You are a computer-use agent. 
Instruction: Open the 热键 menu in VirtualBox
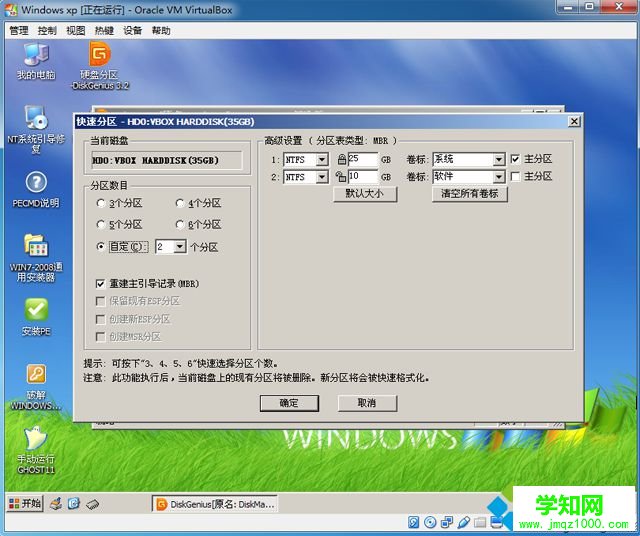point(104,31)
